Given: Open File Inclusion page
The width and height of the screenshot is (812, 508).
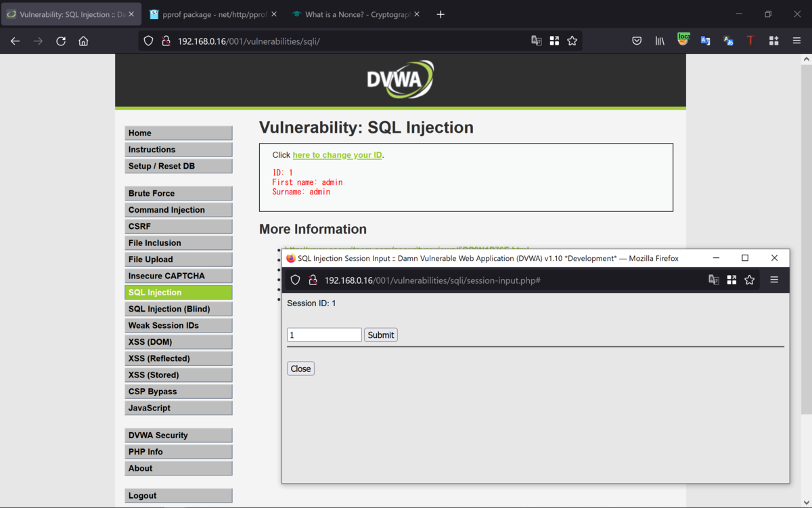Looking at the screenshot, I should (179, 243).
